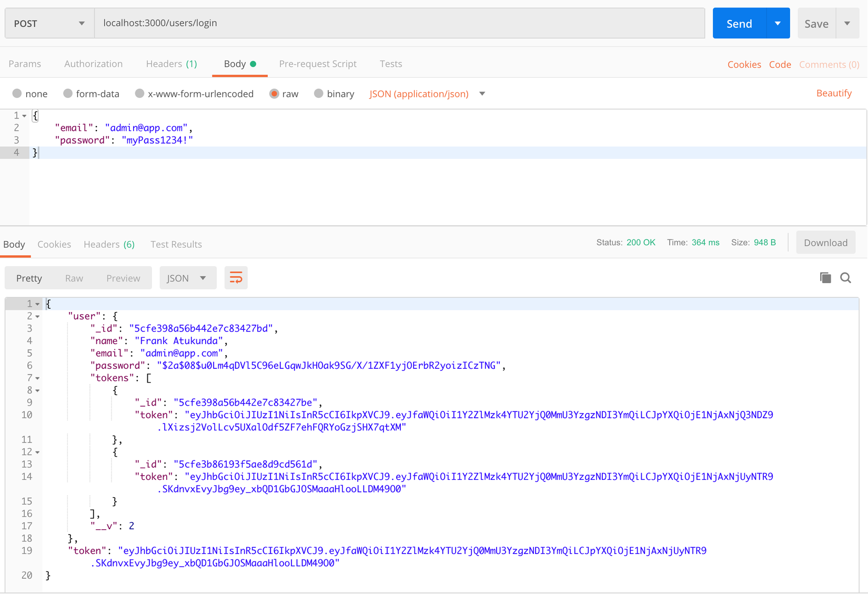Click the request URL input field
The width and height of the screenshot is (868, 594).
click(x=400, y=23)
